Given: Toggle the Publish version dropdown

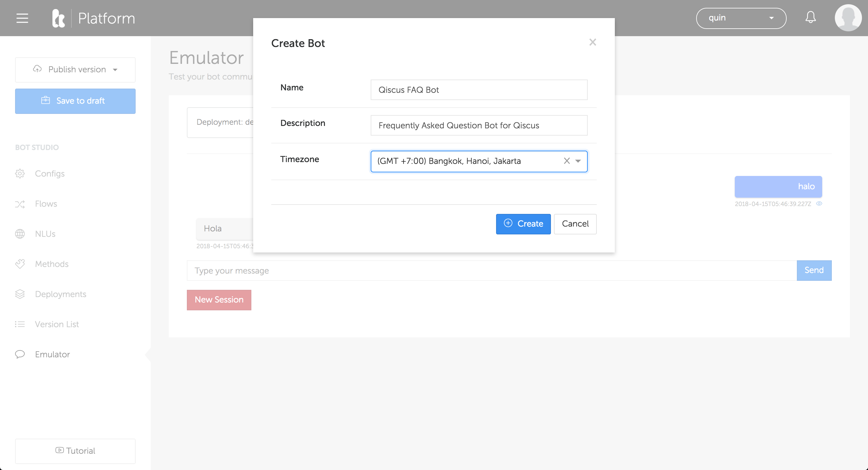Looking at the screenshot, I should [115, 70].
